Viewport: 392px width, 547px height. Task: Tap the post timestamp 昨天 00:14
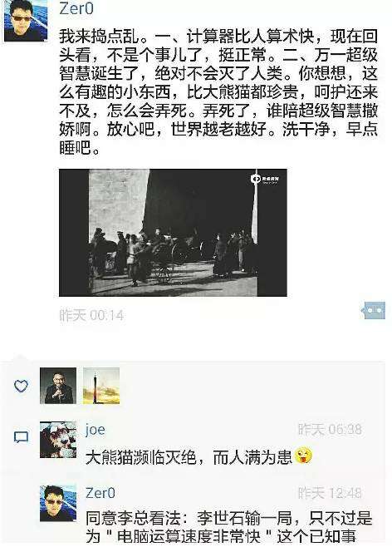(x=91, y=315)
